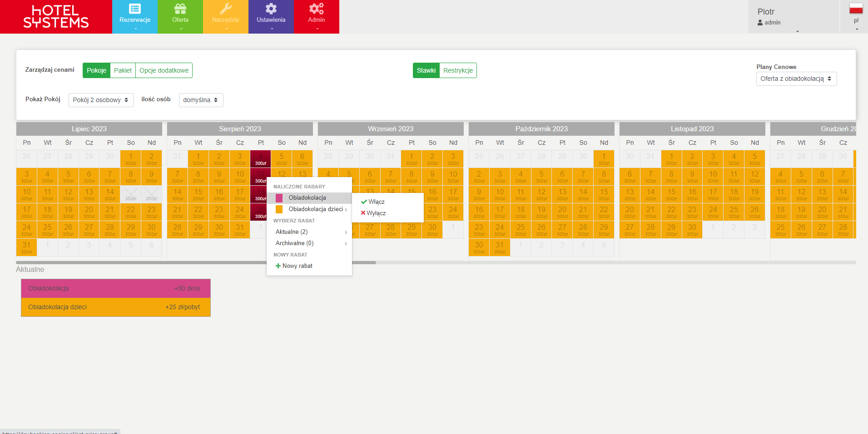Screen dimensions: 868x434
Task: Click the Polish flag language icon
Action: click(856, 9)
